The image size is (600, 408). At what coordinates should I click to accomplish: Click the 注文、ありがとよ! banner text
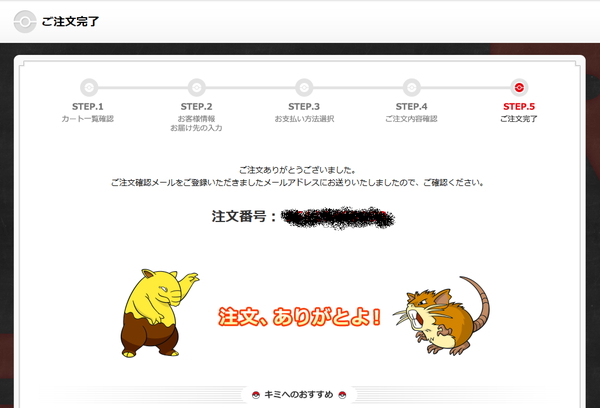pyautogui.click(x=300, y=317)
